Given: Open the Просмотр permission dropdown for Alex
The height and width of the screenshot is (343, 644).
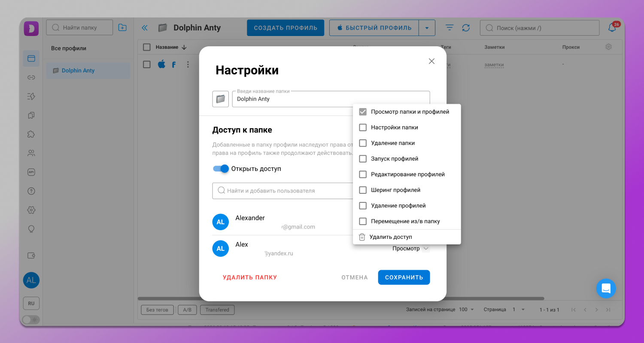Looking at the screenshot, I should pos(411,248).
